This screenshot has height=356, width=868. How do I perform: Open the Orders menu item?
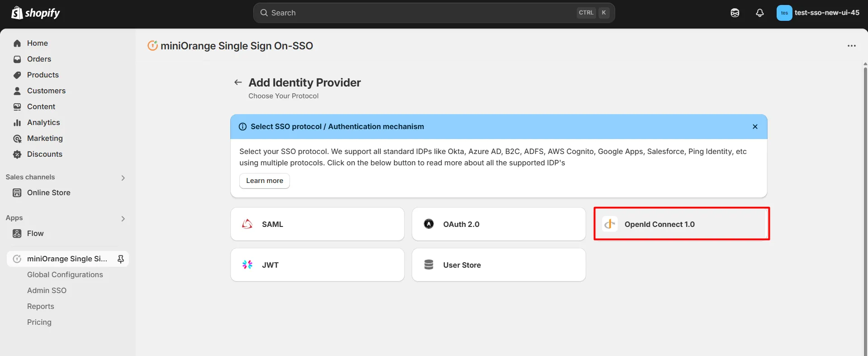coord(68,59)
